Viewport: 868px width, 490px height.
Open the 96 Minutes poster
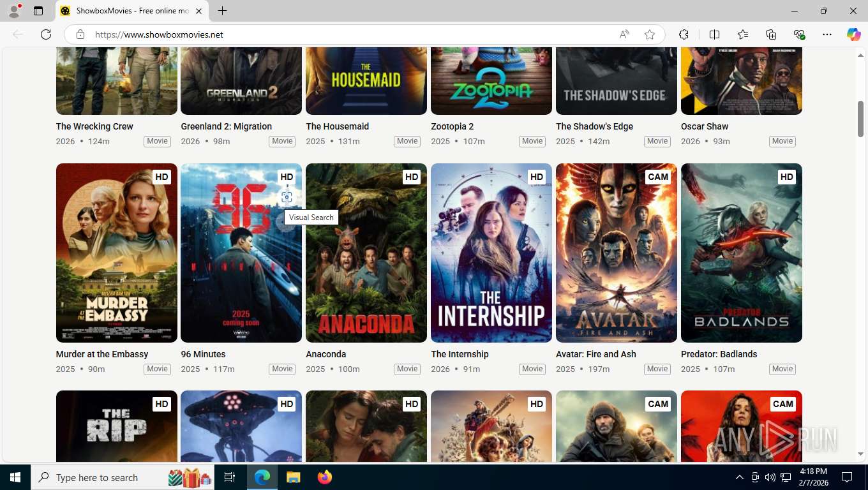coord(241,253)
